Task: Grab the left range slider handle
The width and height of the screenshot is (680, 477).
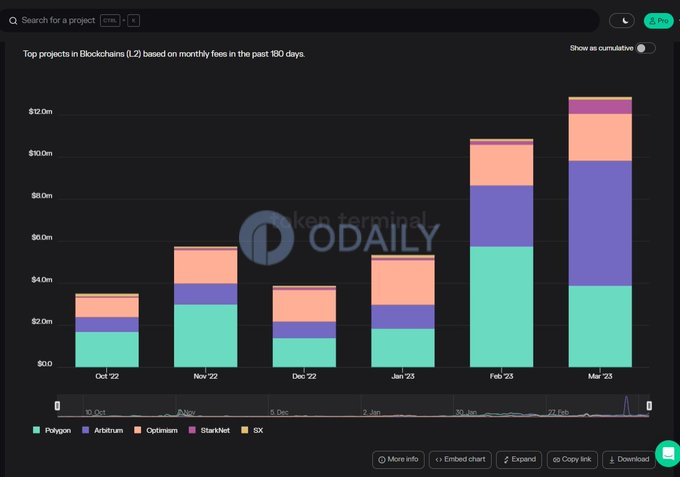Action: pos(57,405)
